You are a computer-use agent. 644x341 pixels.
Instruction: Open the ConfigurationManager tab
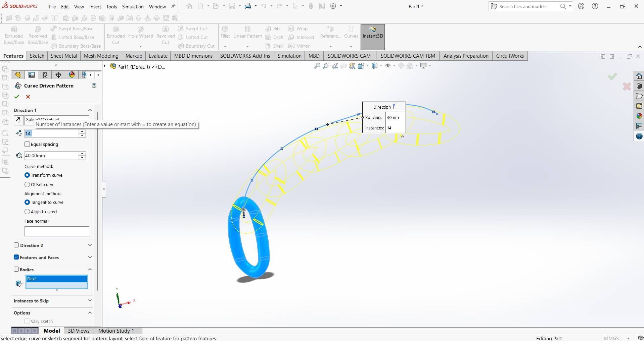click(x=45, y=75)
